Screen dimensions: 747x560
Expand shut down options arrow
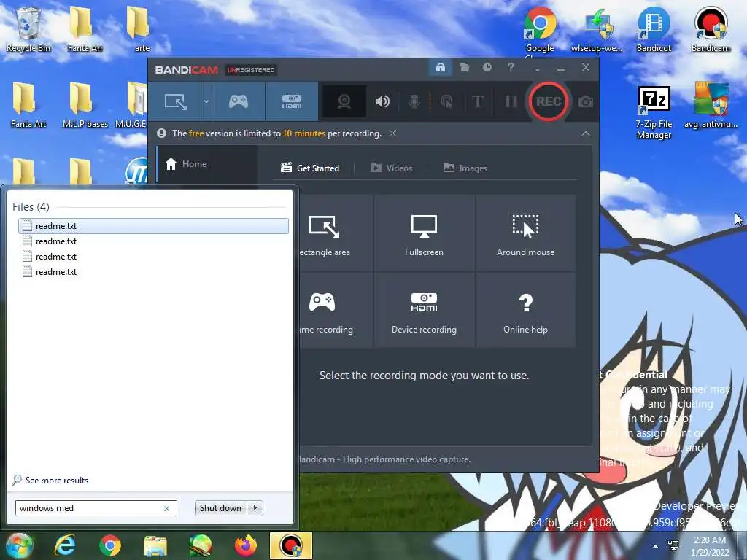pos(255,508)
